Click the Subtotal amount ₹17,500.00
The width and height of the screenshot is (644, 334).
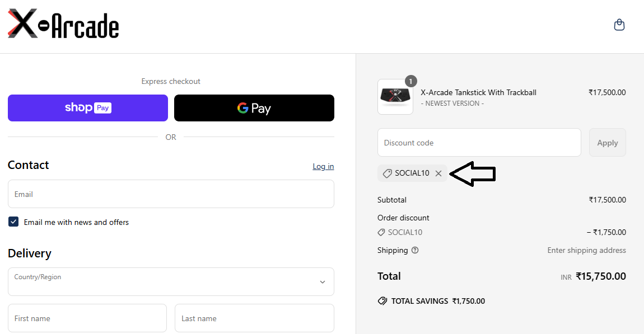607,200
